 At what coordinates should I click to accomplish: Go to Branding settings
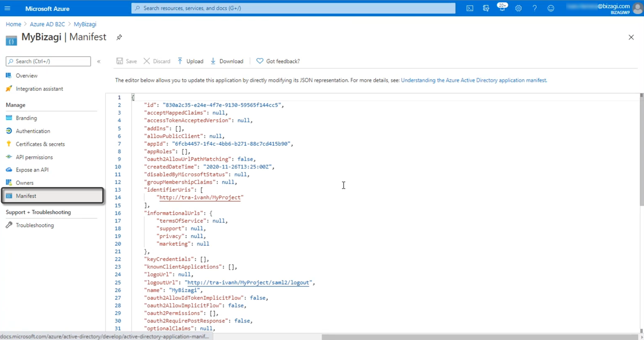point(26,118)
